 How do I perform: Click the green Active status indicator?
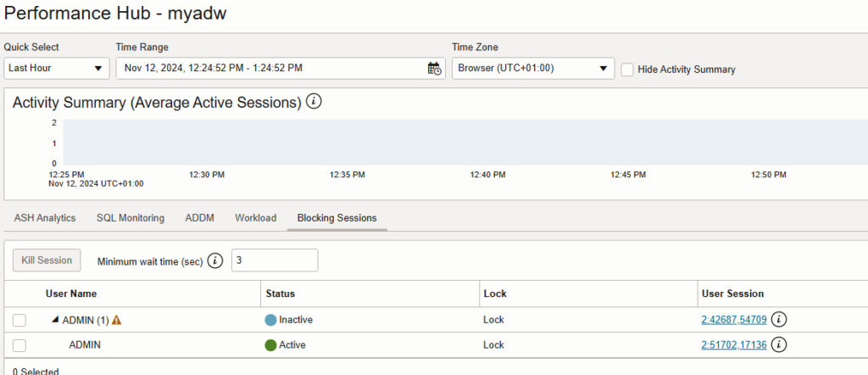(271, 344)
